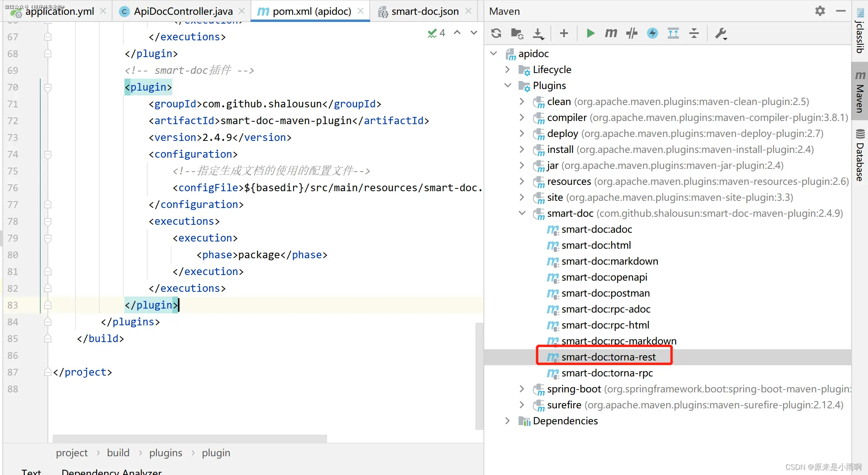Click the Collapse All icon in the Maven toolbar
This screenshot has width=868, height=475.
(694, 33)
